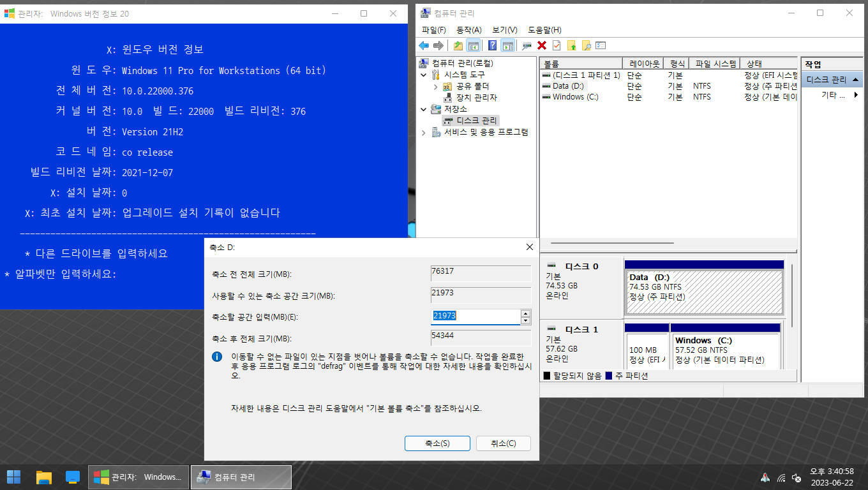Expand 서비스 및 응용 프로그램 branch
The width and height of the screenshot is (868, 490).
click(424, 132)
